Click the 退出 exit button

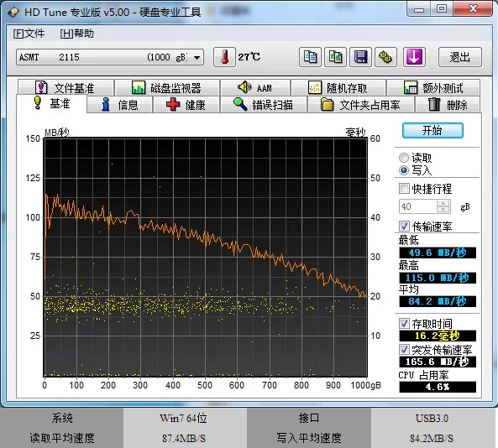[x=460, y=57]
